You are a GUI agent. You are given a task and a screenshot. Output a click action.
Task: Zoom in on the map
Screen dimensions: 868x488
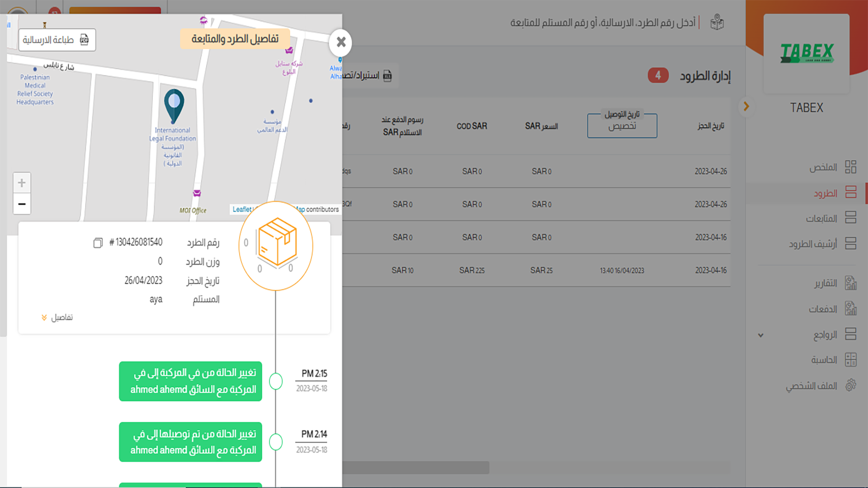pos(22,183)
